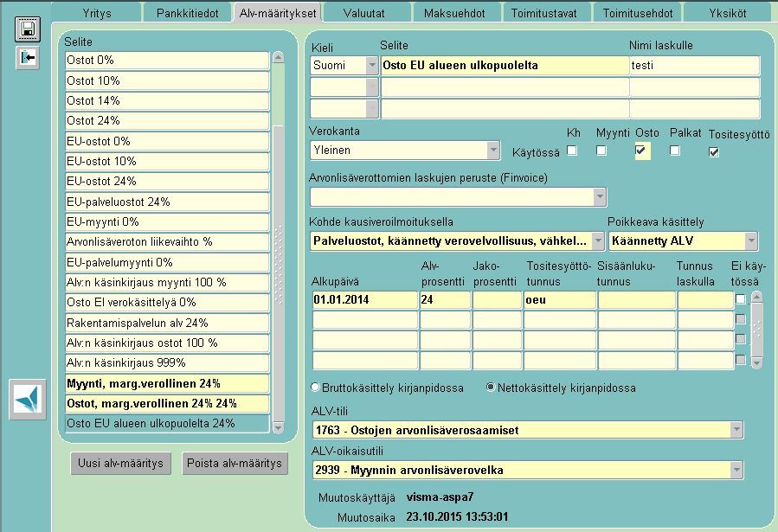Image resolution: width=778 pixels, height=532 pixels.
Task: Click the Nimi laskulle field 'testi'
Action: pyautogui.click(x=695, y=66)
